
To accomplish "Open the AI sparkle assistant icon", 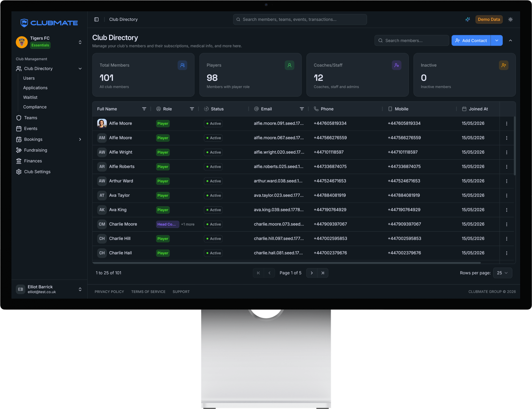I will tap(468, 20).
